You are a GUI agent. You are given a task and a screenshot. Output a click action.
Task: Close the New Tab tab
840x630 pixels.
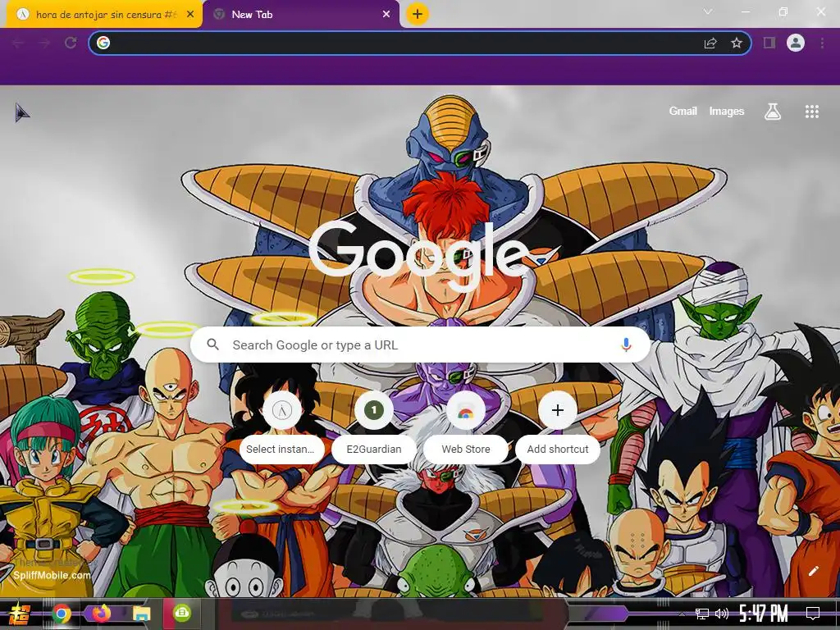tap(386, 15)
